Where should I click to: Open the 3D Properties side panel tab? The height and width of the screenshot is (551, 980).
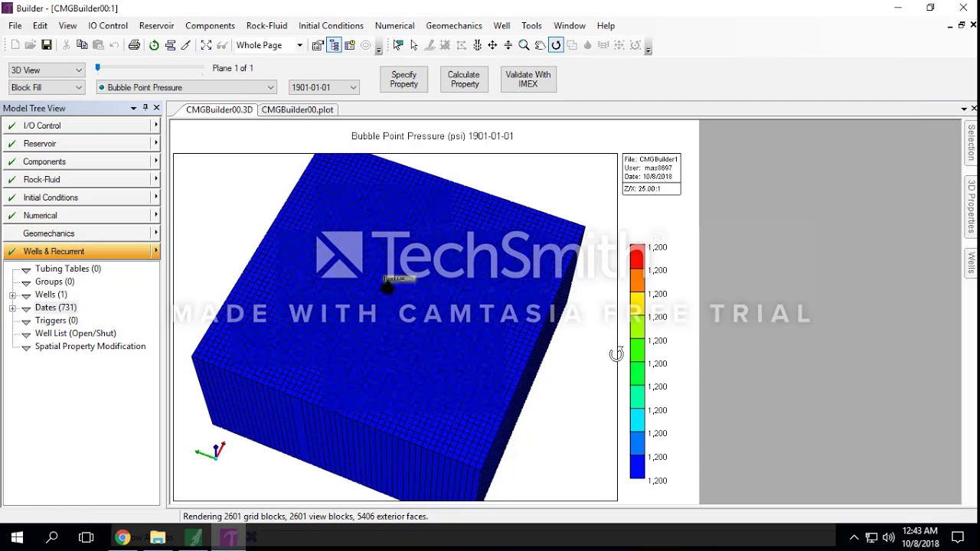(972, 207)
